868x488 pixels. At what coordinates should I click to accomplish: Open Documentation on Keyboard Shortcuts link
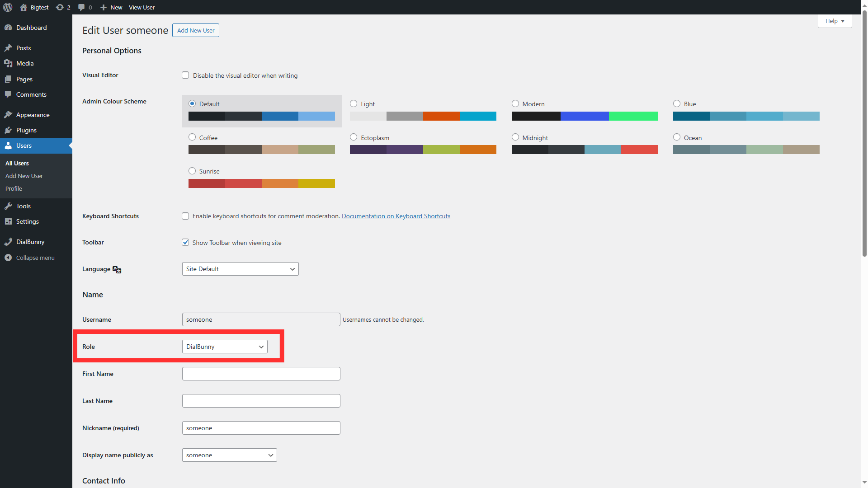click(396, 216)
